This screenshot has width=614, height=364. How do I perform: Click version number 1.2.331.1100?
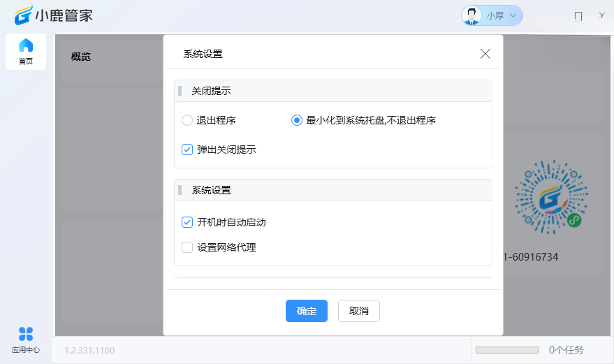(89, 350)
